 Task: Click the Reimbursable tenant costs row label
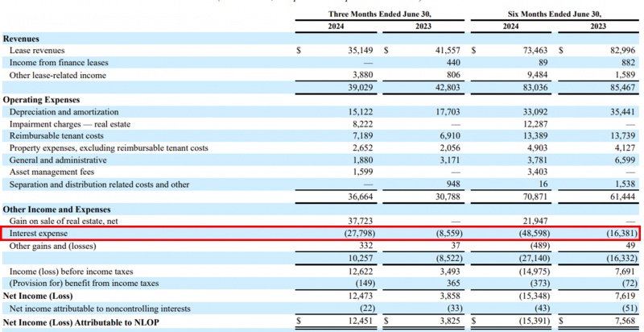pyautogui.click(x=58, y=136)
